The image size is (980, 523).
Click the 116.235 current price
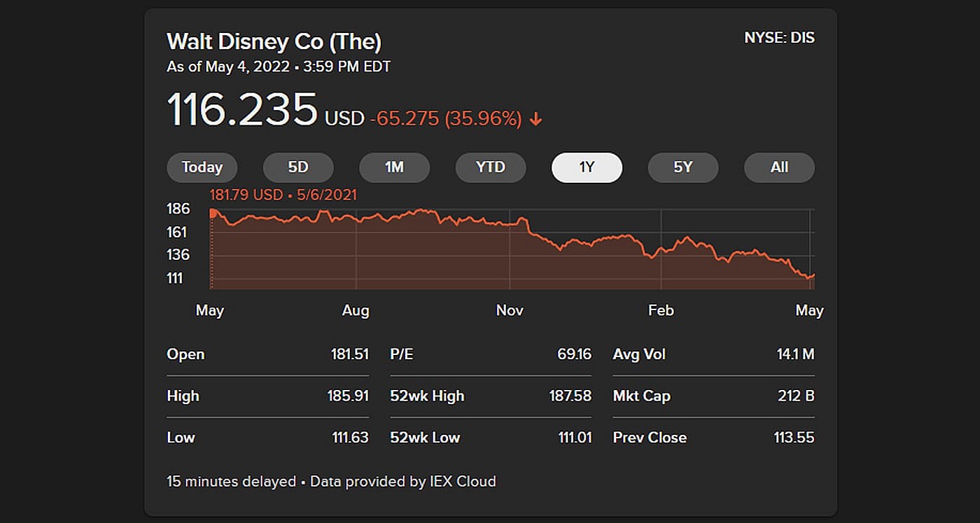[x=242, y=110]
